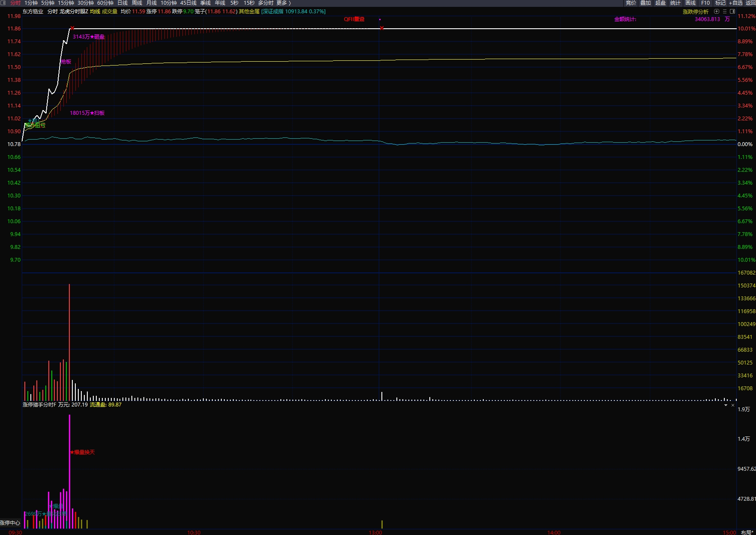Open the F10 company info button
This screenshot has height=535, width=756.
[705, 3]
